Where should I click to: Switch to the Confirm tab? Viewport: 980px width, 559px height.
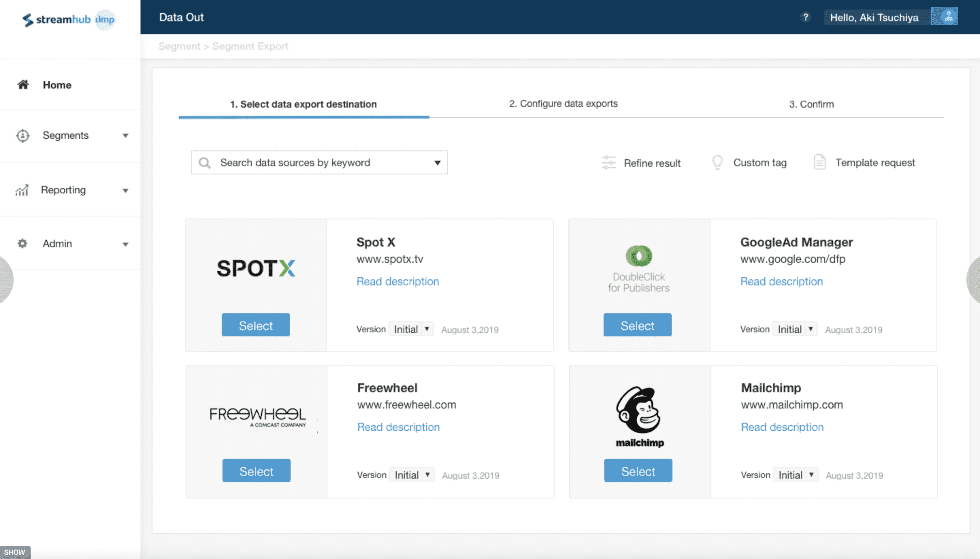click(x=811, y=104)
